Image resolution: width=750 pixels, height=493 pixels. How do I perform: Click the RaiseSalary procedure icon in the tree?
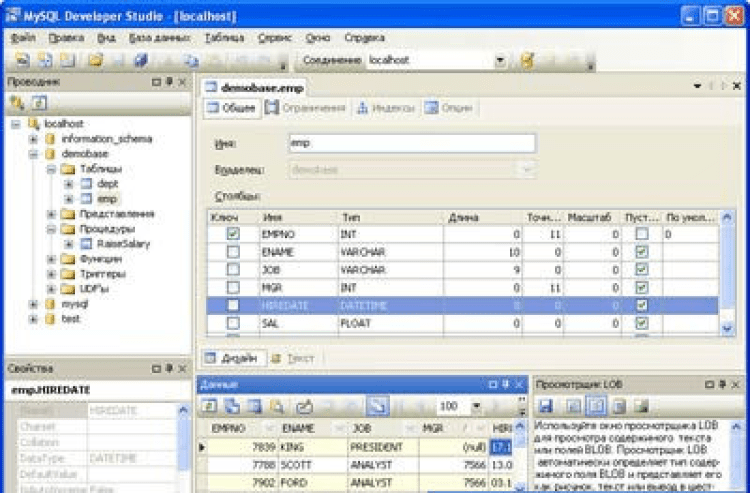pos(87,243)
